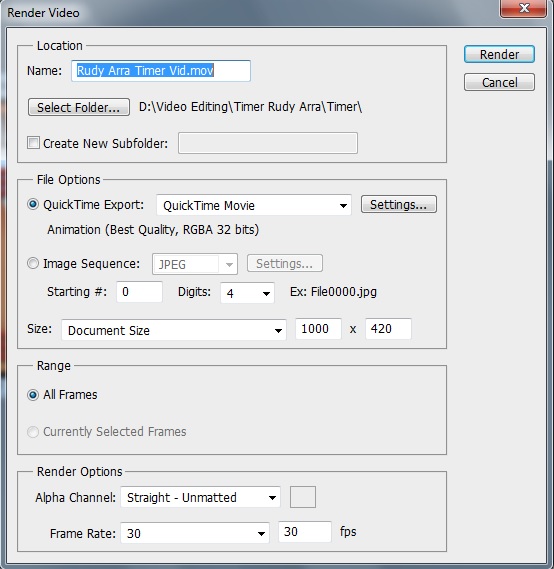Viewport: 554px width, 569px height.
Task: Open the Alpha Channel Straight - Unmatted dropdown
Action: [200, 497]
